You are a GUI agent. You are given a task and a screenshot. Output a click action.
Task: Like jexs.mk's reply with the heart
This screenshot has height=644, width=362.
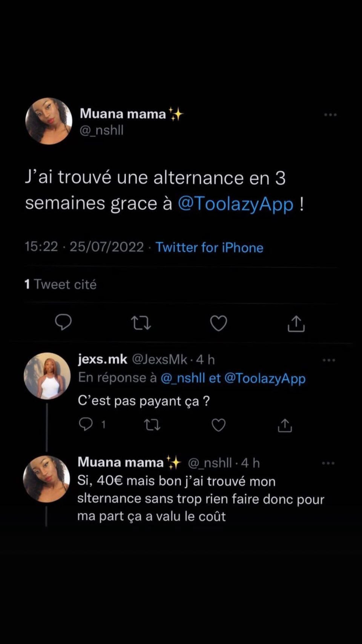click(x=218, y=425)
